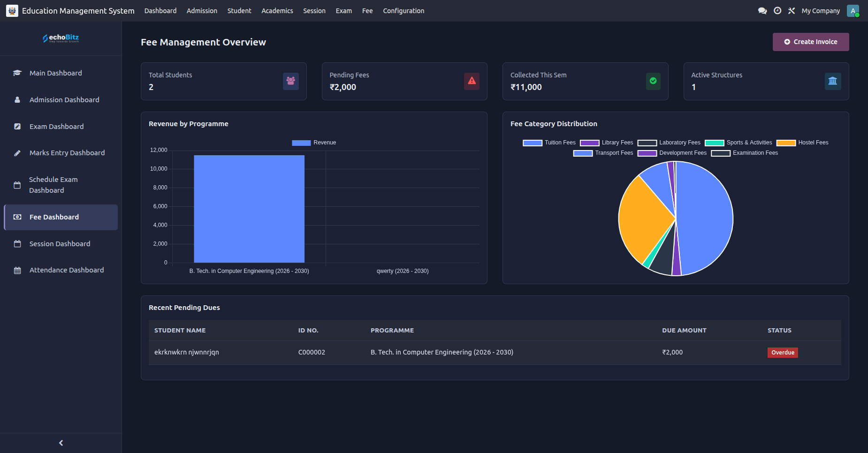Click the PROGRAMME column header
The width and height of the screenshot is (868, 453).
[x=392, y=331]
